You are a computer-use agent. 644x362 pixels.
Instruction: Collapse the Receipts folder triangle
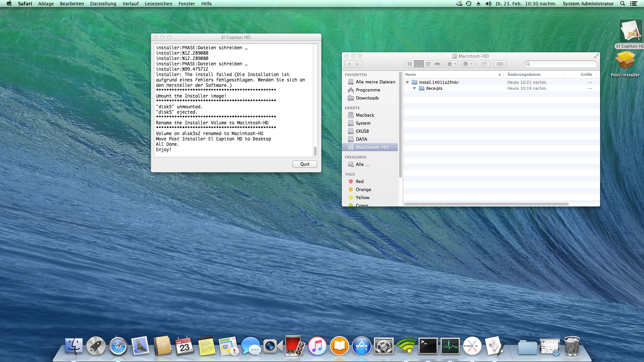(415, 88)
